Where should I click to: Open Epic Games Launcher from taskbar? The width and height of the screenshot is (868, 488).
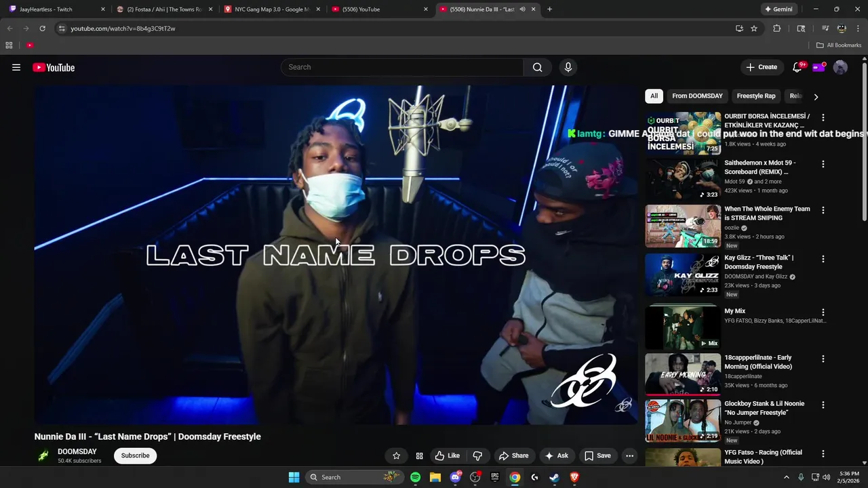[x=495, y=477]
